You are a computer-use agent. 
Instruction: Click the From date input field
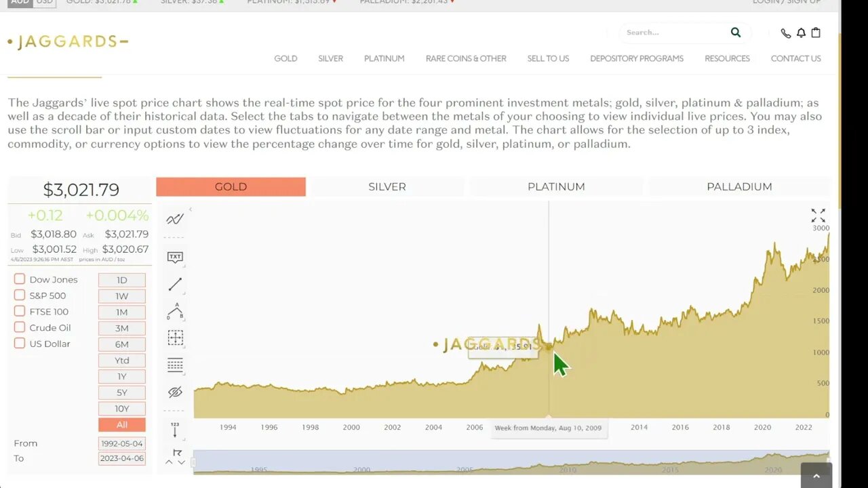(x=122, y=443)
